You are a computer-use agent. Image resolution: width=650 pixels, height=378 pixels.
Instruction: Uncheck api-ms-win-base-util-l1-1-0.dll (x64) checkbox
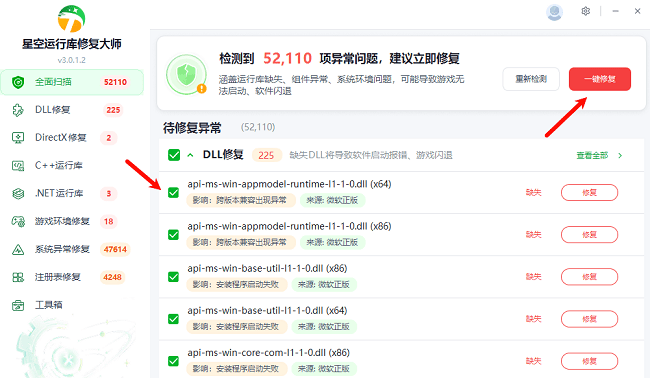pyautogui.click(x=173, y=319)
